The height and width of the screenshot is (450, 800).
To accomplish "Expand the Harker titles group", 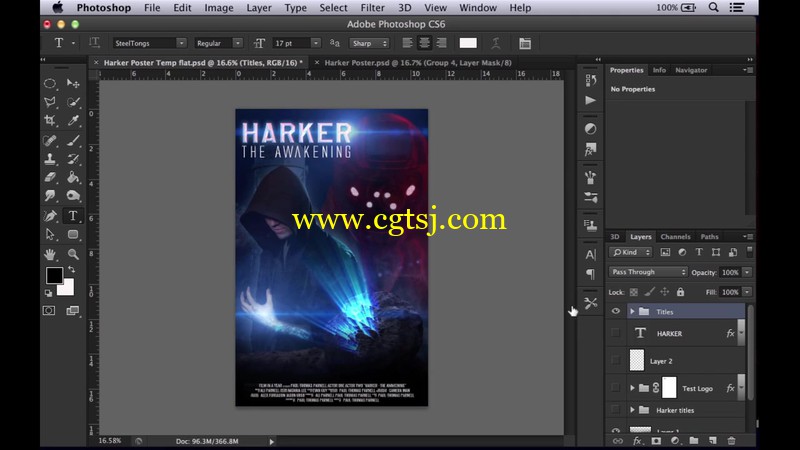I will (x=632, y=410).
